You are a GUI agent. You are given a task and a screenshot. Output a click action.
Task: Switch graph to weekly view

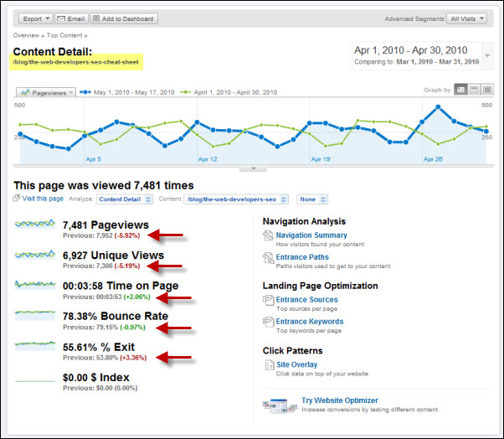pos(475,90)
